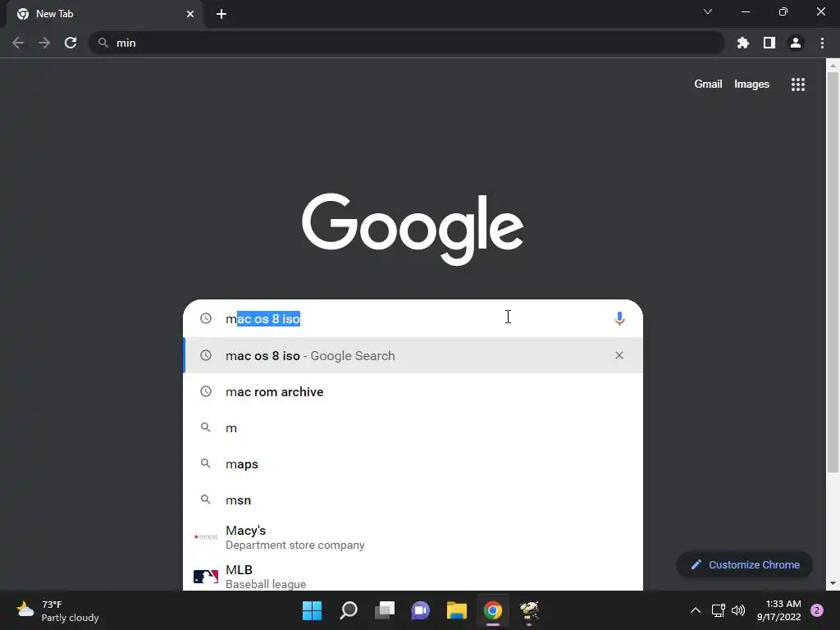This screenshot has height=630, width=840.
Task: Open volume speaker icon in tray
Action: 738,610
